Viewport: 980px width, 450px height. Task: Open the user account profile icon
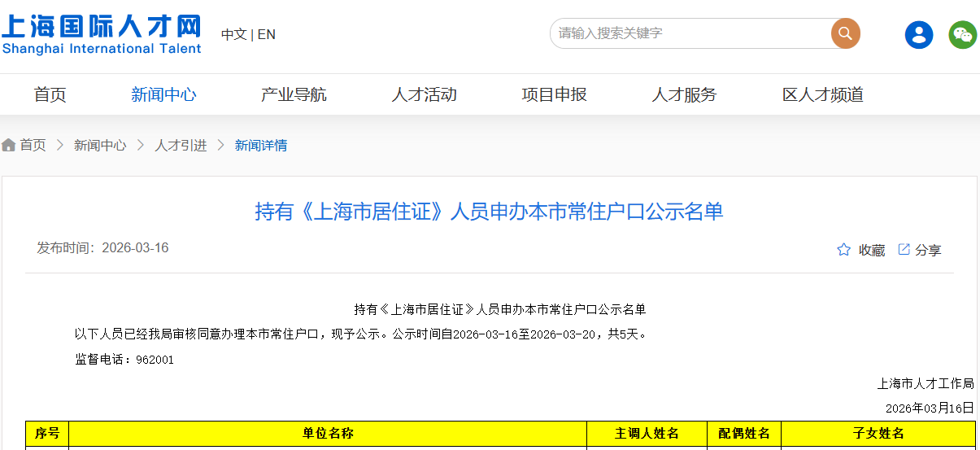(x=919, y=34)
